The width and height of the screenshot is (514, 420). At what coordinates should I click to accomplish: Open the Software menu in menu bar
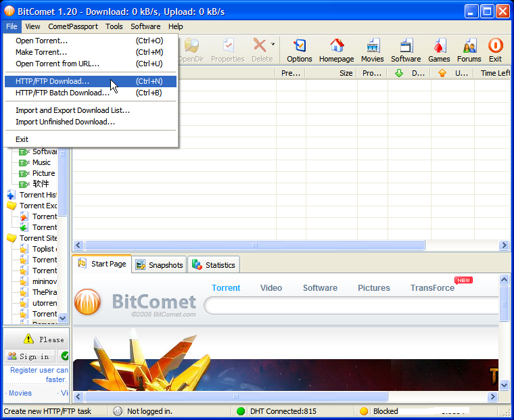coord(145,26)
